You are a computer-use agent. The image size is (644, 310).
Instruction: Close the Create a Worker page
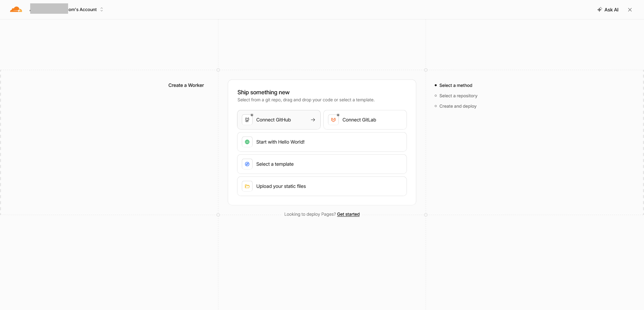pos(630,10)
